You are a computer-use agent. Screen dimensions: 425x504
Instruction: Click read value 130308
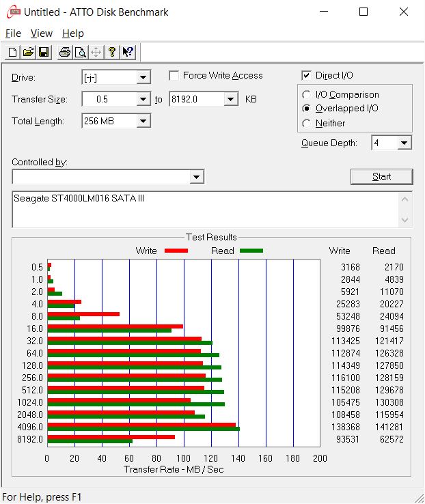(x=389, y=402)
